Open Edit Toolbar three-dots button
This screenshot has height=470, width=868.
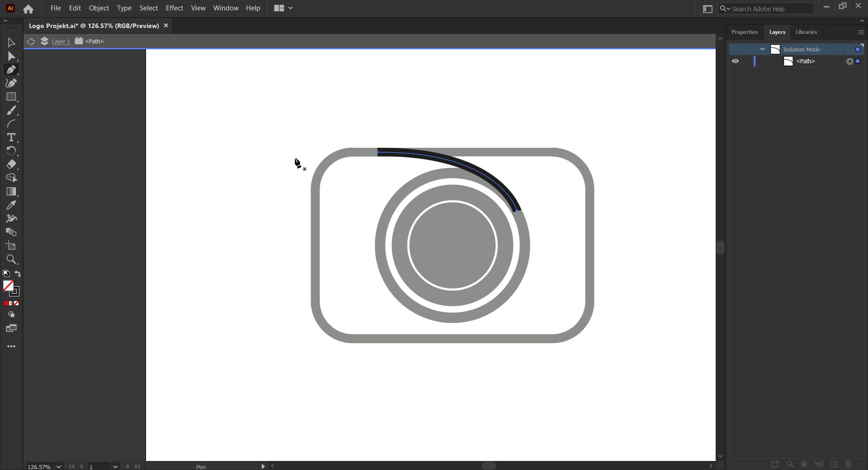click(x=11, y=346)
